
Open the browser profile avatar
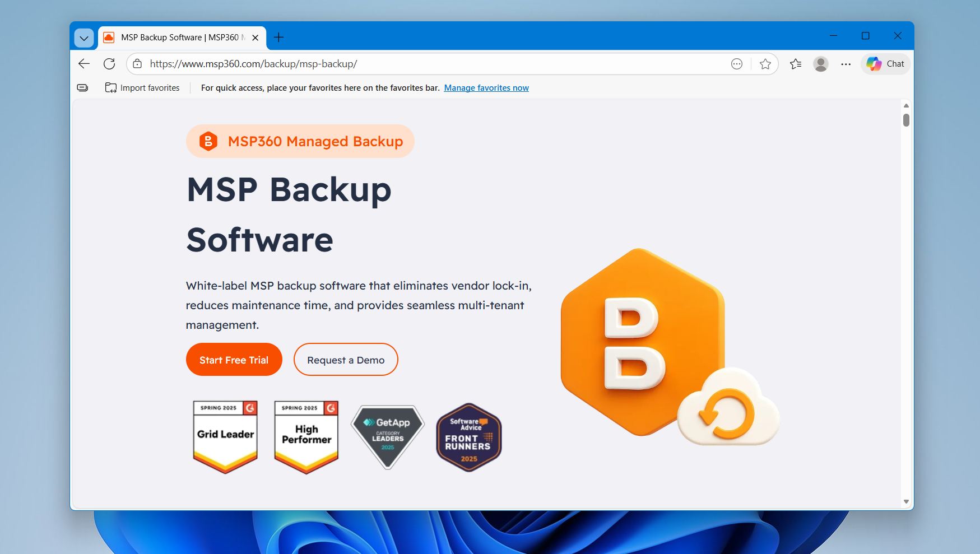820,63
